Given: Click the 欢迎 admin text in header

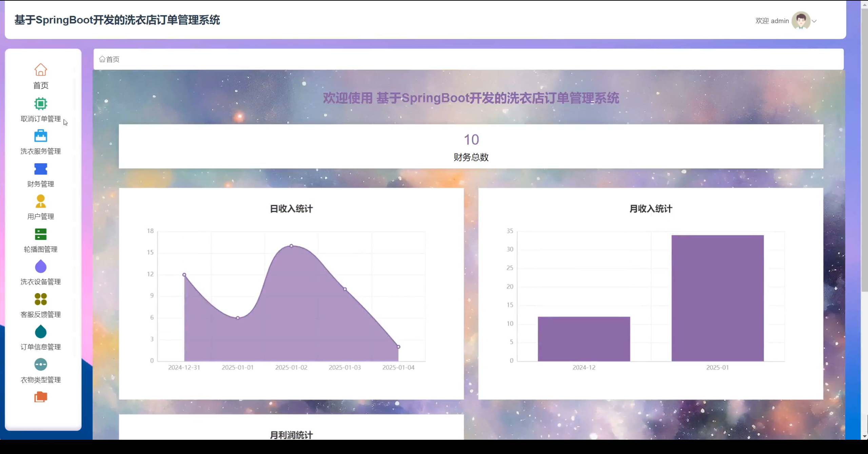Looking at the screenshot, I should (772, 21).
